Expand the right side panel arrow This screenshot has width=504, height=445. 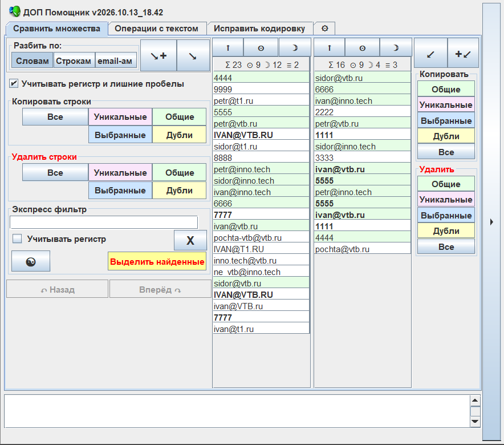click(491, 222)
